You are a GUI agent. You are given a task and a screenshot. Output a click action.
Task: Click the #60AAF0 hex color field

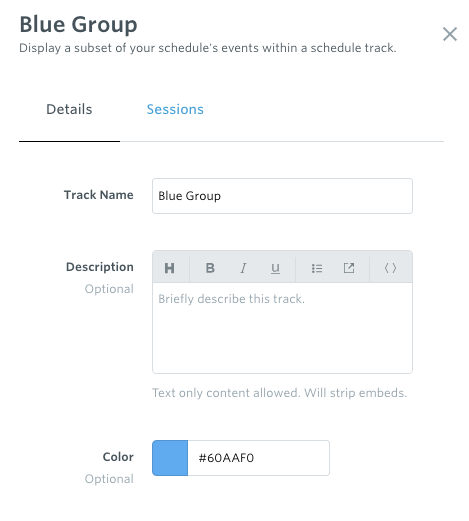coord(259,458)
